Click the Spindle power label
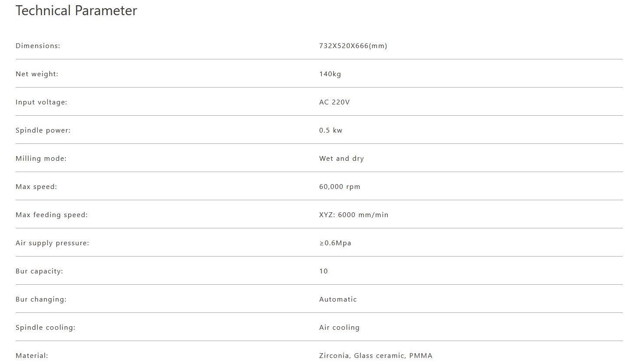The width and height of the screenshot is (632, 364). (x=43, y=130)
